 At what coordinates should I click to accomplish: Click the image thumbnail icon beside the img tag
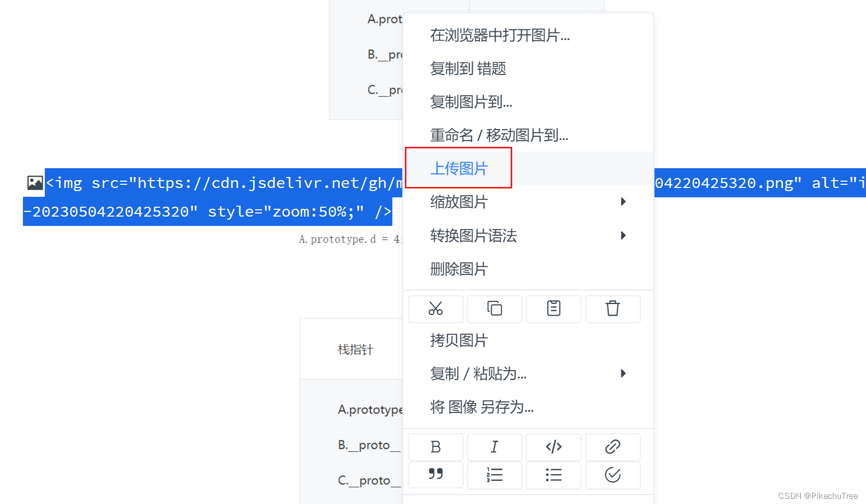click(x=34, y=183)
